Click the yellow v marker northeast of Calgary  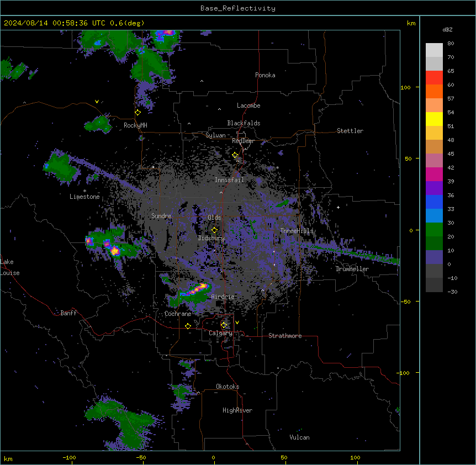[237, 323]
